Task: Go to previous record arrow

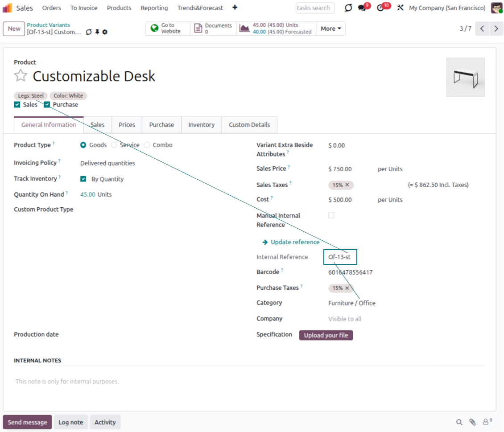Action: [482, 29]
